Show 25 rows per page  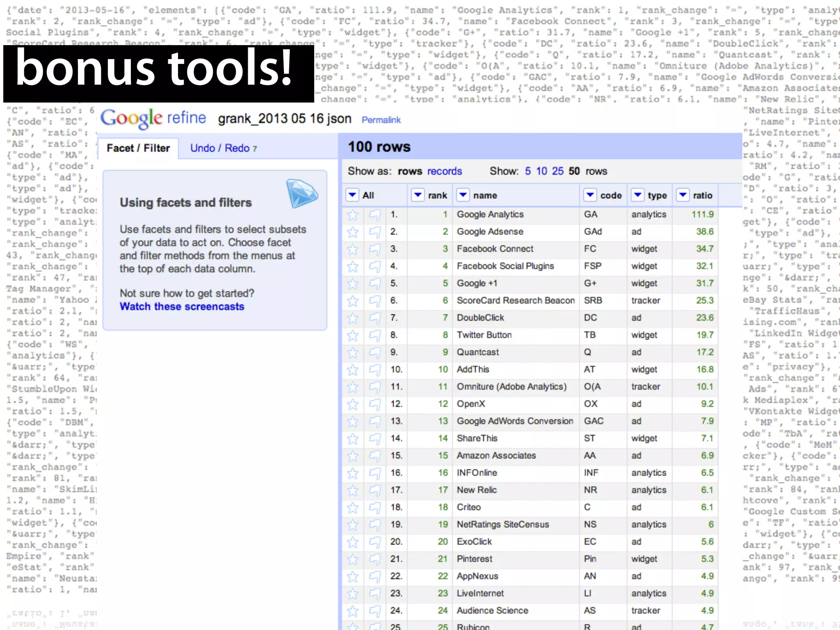click(557, 171)
